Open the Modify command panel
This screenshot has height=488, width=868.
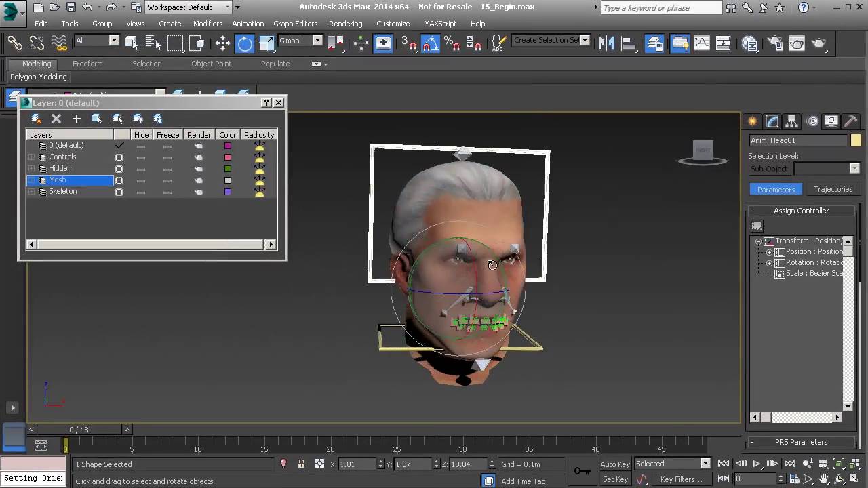click(772, 121)
